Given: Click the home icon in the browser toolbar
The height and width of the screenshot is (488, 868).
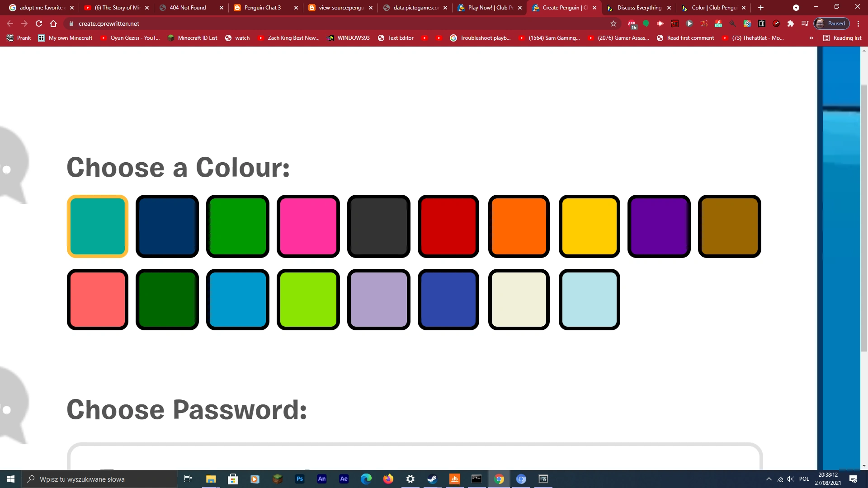Looking at the screenshot, I should pyautogui.click(x=53, y=23).
